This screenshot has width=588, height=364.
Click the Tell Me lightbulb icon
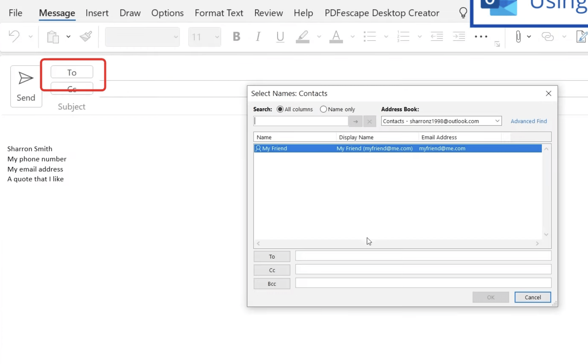tap(463, 13)
